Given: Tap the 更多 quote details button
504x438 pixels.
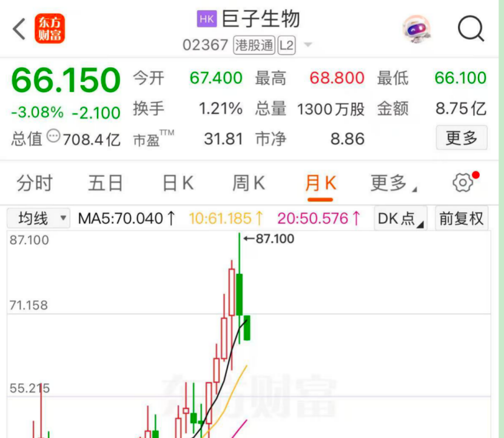Looking at the screenshot, I should click(462, 138).
